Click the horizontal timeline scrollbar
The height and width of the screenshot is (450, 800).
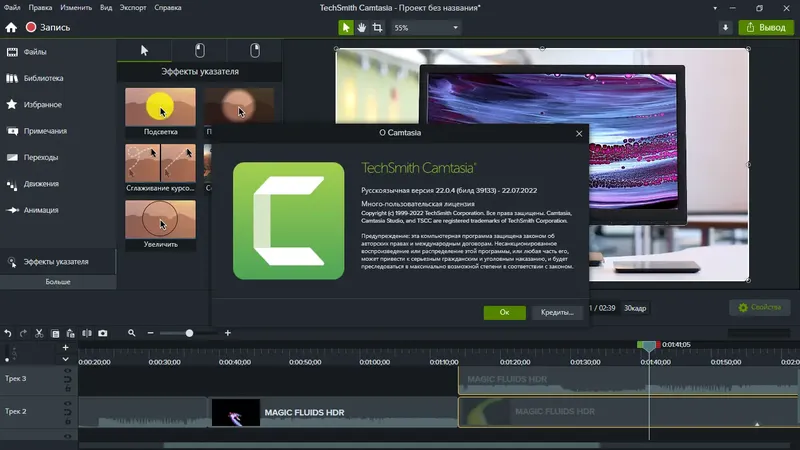(x=381, y=446)
